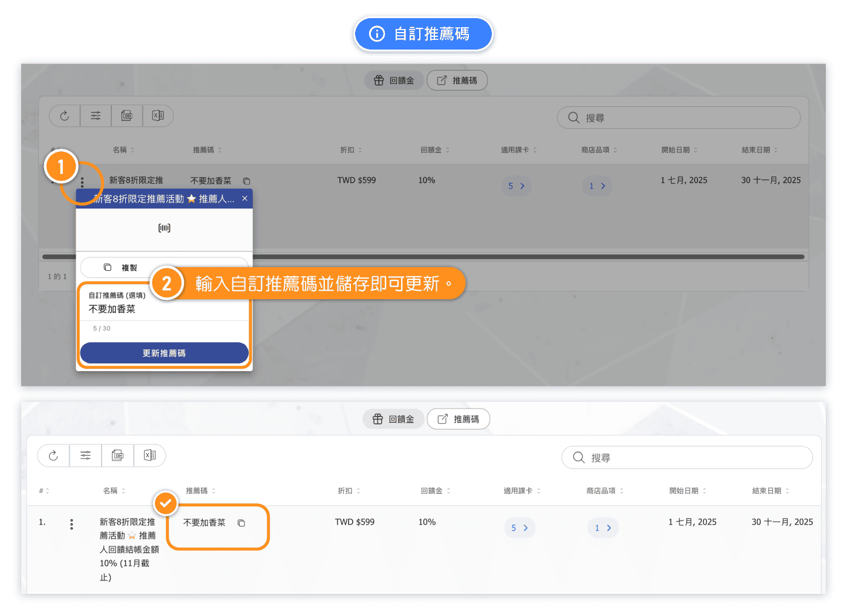The height and width of the screenshot is (616, 847).
Task: Click the barcode icon in the popup
Action: pyautogui.click(x=164, y=228)
